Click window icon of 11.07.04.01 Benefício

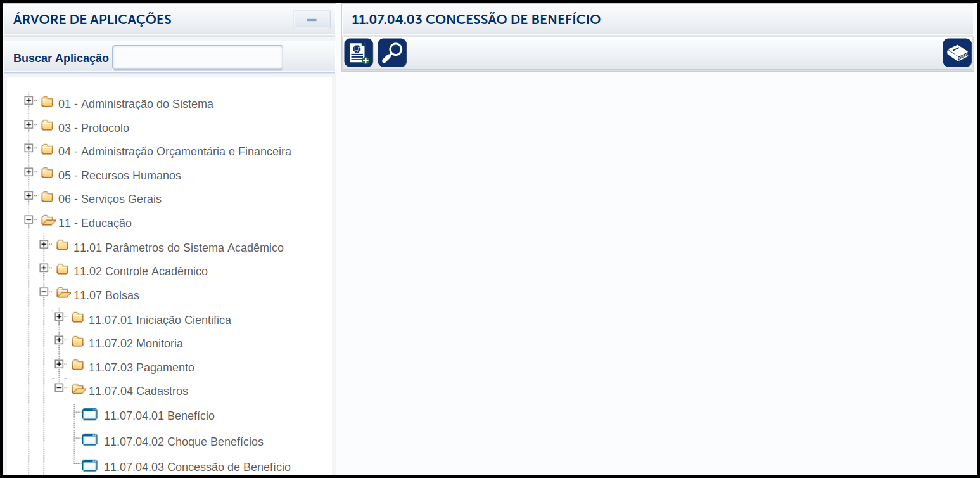click(90, 415)
